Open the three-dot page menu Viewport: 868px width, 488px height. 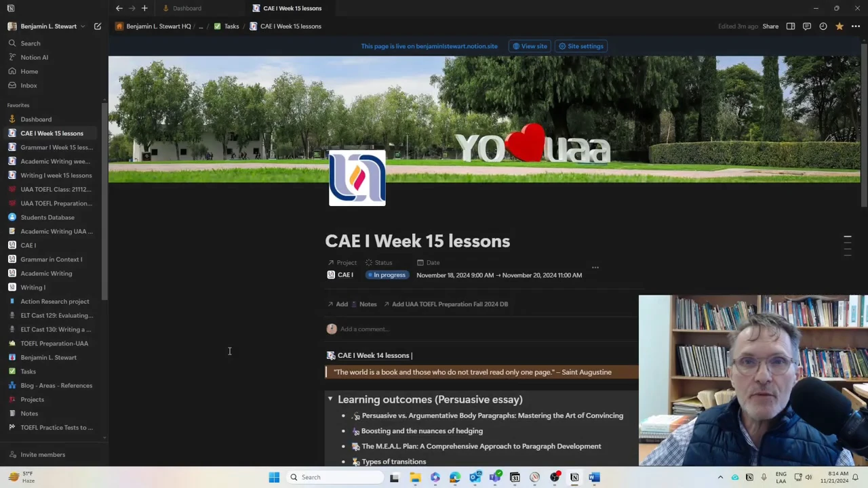point(856,26)
